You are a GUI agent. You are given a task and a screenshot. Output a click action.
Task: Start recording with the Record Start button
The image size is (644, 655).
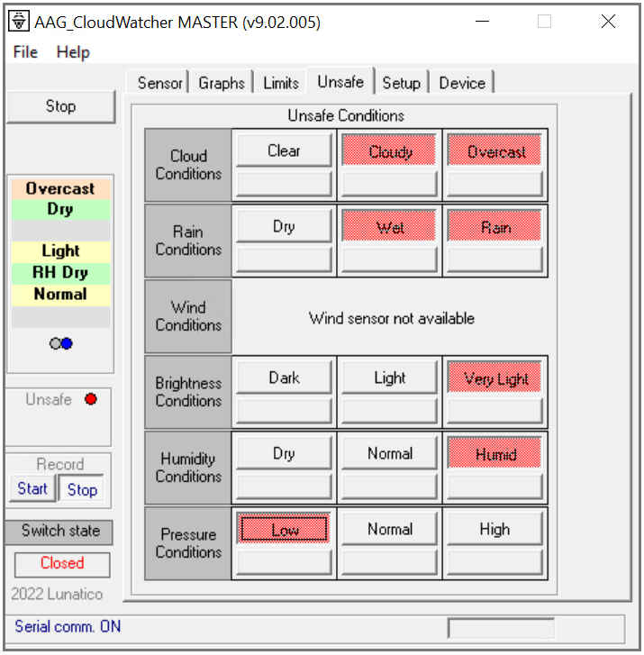(32, 488)
